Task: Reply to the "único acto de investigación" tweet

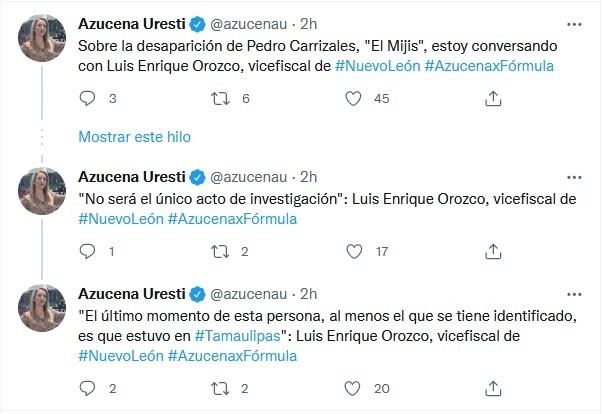Action: click(87, 251)
